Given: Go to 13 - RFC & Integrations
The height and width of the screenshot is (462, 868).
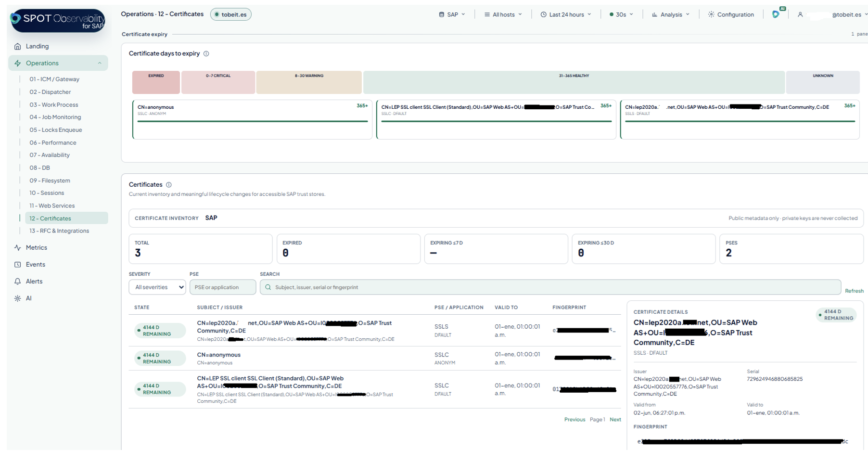Looking at the screenshot, I should 59,231.
